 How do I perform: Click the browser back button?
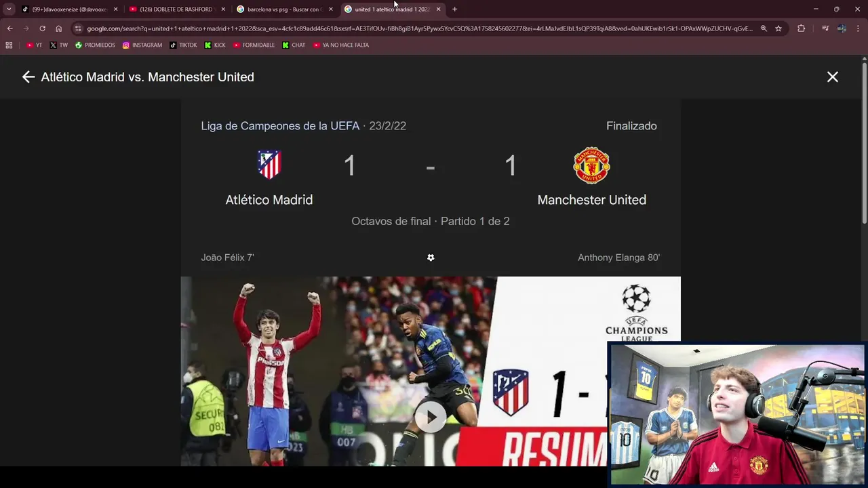10,28
